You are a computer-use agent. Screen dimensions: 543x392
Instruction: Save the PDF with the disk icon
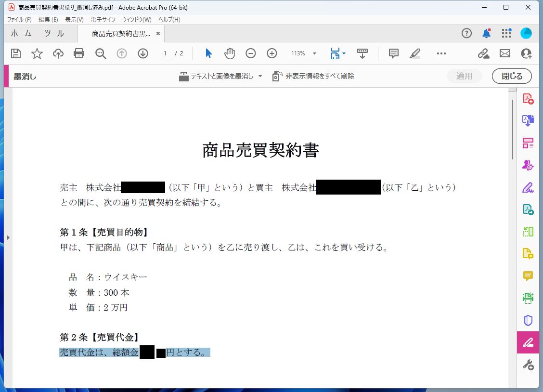(x=16, y=53)
